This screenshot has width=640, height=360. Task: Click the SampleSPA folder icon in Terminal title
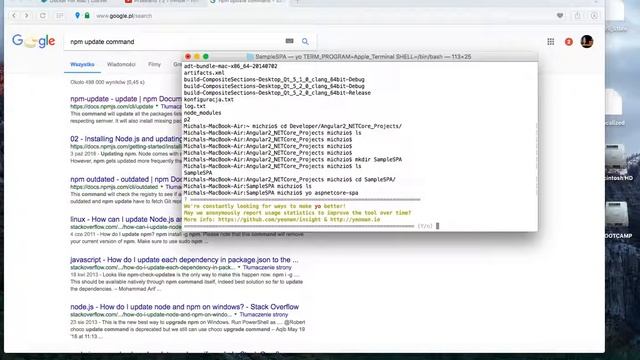coord(250,57)
